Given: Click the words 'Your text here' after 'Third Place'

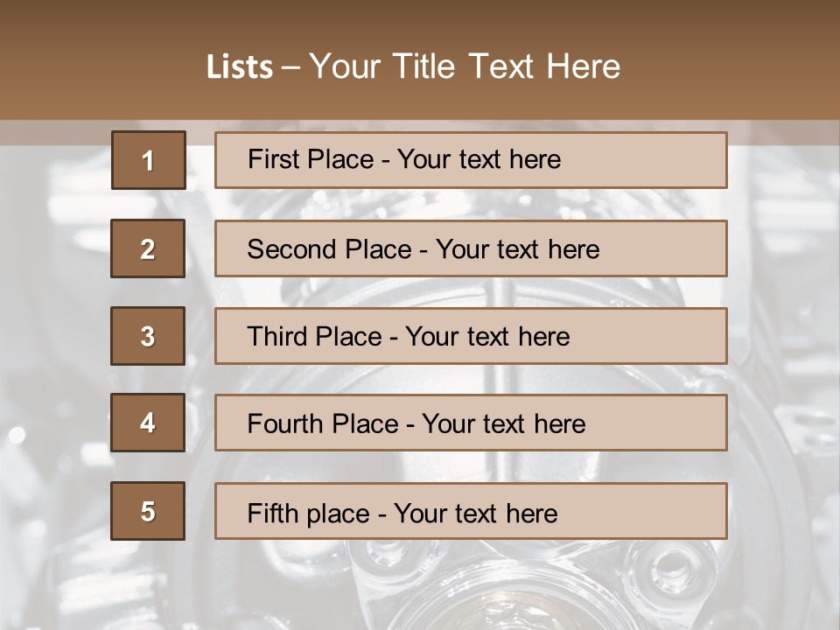Looking at the screenshot, I should click(487, 337).
